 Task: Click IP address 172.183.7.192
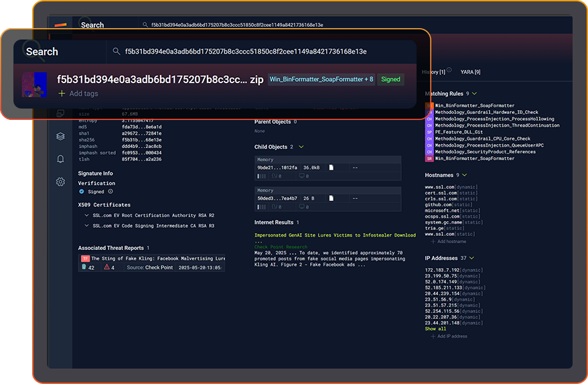click(x=442, y=270)
